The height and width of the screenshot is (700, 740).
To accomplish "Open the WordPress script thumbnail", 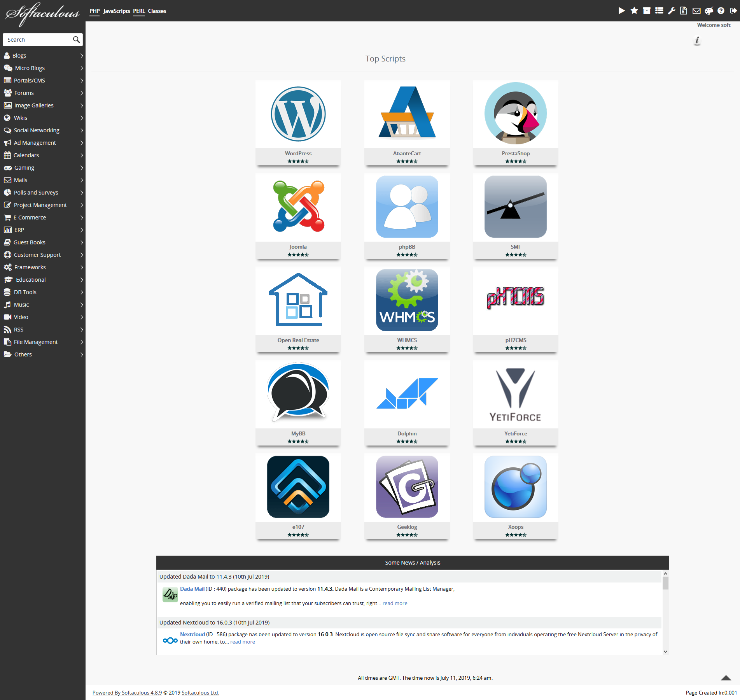I will [x=298, y=114].
